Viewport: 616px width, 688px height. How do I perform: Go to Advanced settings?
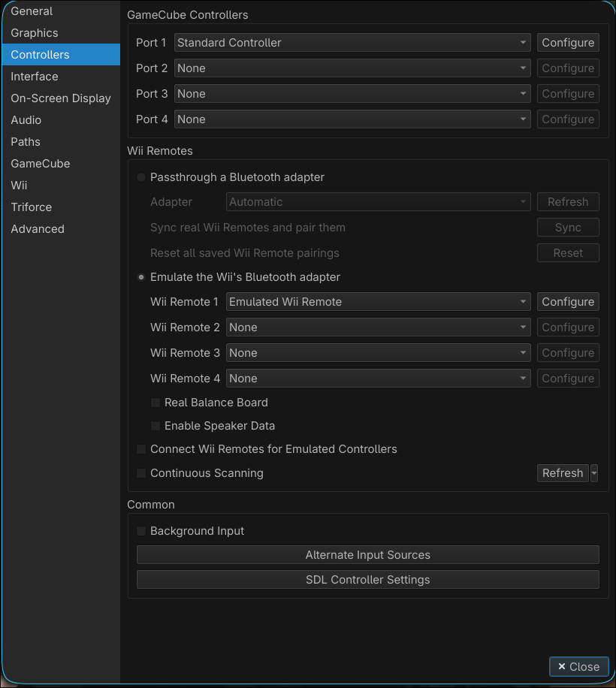pyautogui.click(x=61, y=229)
